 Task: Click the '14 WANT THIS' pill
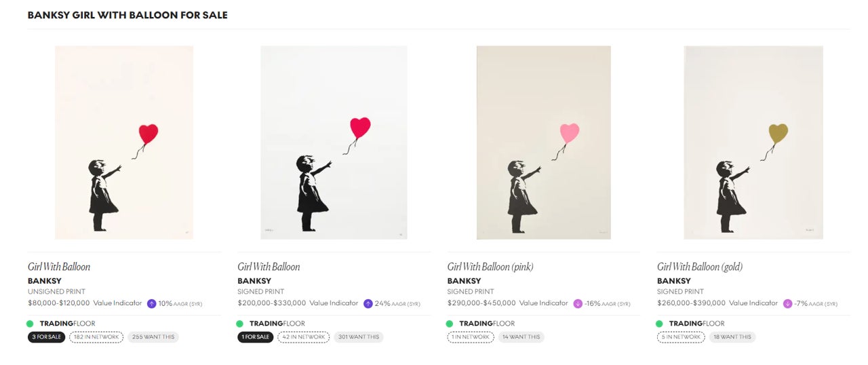(x=521, y=337)
